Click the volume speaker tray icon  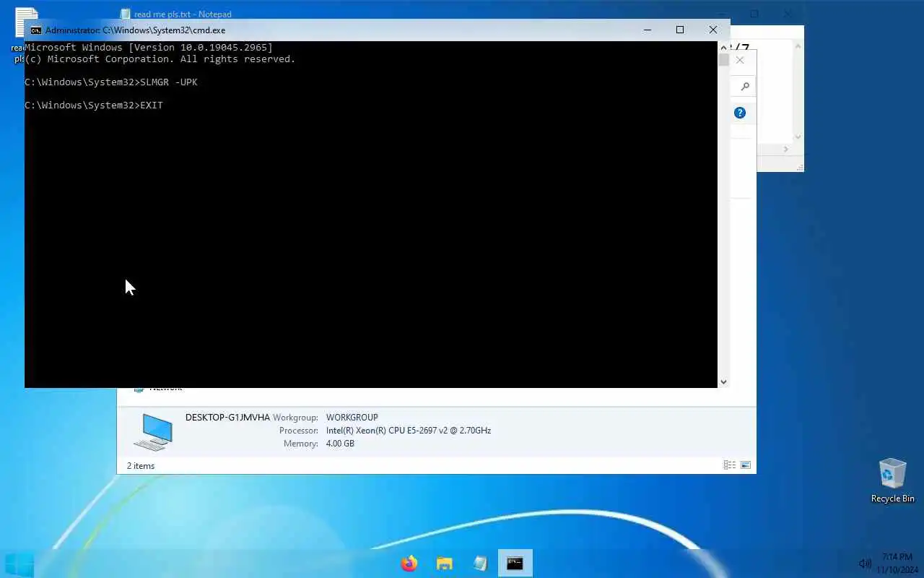pyautogui.click(x=865, y=564)
